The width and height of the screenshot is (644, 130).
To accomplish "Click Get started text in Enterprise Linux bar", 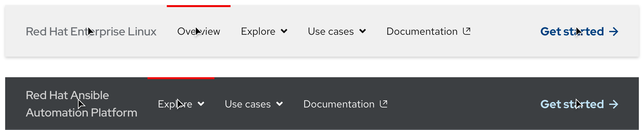I will (572, 32).
